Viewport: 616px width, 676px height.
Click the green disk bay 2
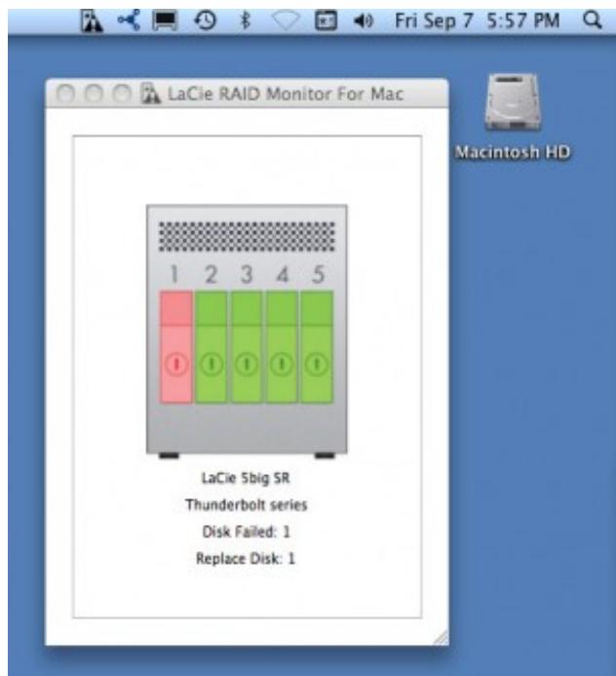212,347
